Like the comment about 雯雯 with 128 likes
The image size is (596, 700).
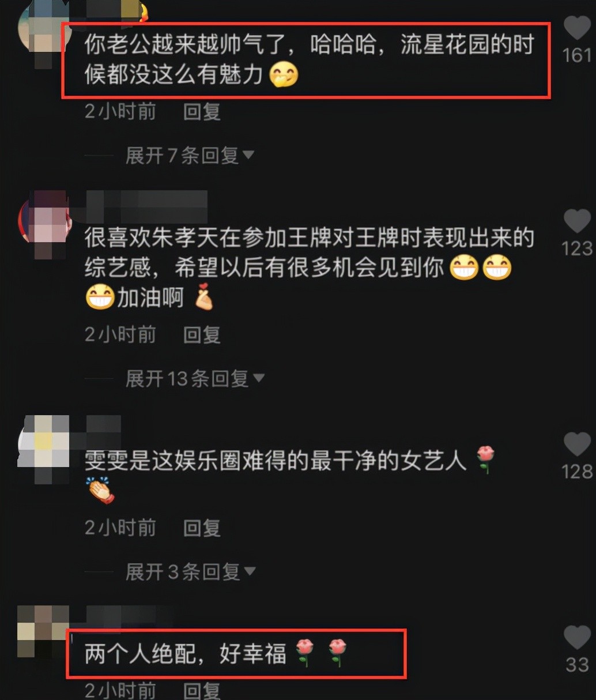[x=576, y=445]
